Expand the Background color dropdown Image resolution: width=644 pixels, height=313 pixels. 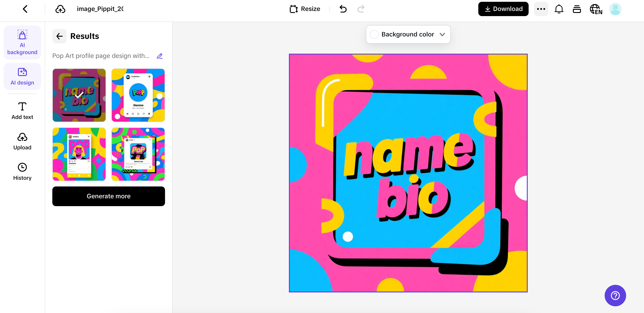(x=442, y=34)
